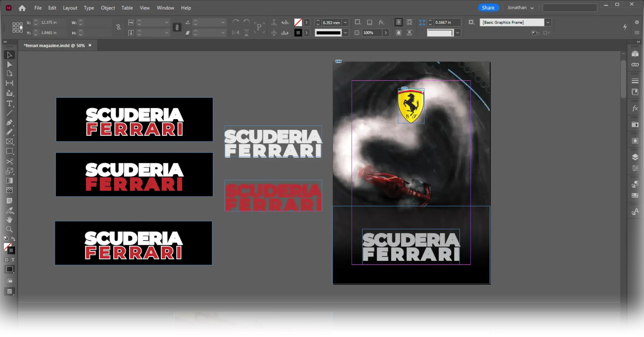This screenshot has height=337, width=644.
Task: Open the stroke weight dropdown
Action: [x=345, y=22]
